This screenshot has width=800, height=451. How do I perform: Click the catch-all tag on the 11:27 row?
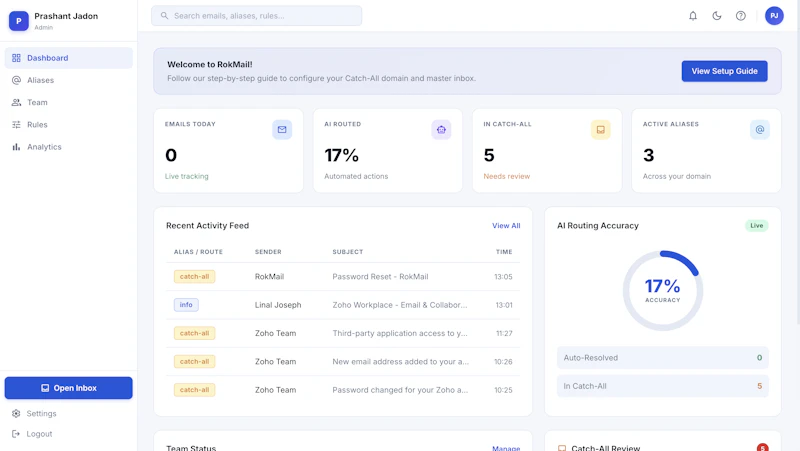point(194,333)
